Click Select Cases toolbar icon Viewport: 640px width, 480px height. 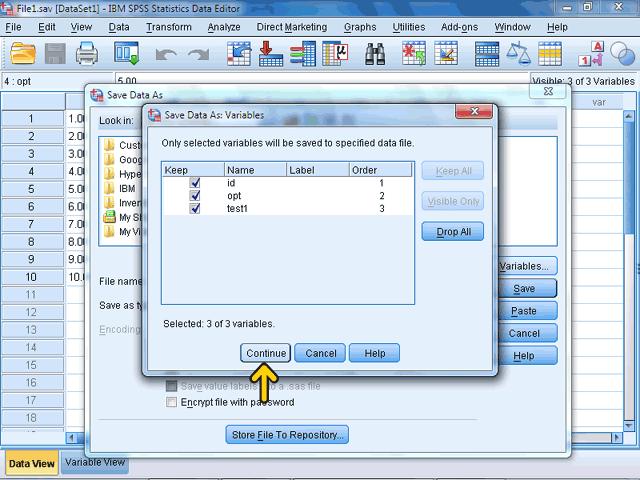550,54
